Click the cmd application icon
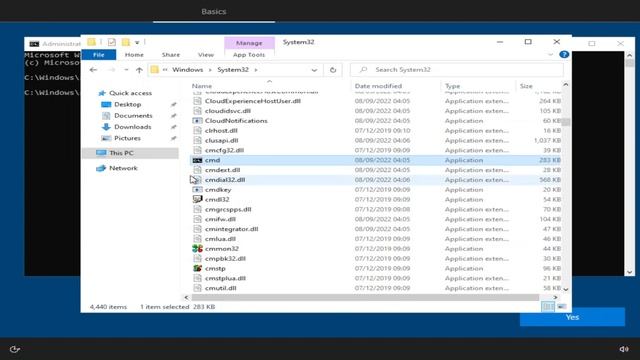The image size is (640, 360). [x=197, y=160]
